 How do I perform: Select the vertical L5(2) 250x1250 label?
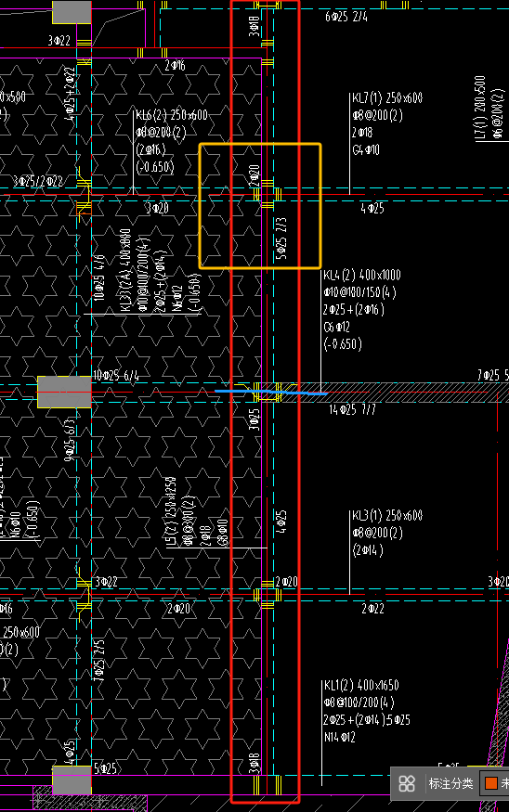point(172,511)
